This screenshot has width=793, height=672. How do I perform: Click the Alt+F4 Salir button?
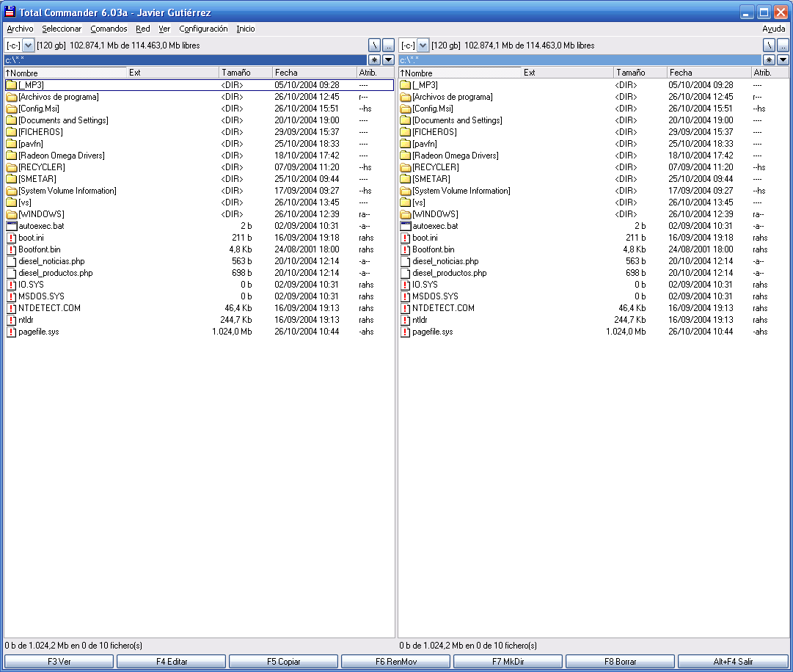(x=734, y=662)
